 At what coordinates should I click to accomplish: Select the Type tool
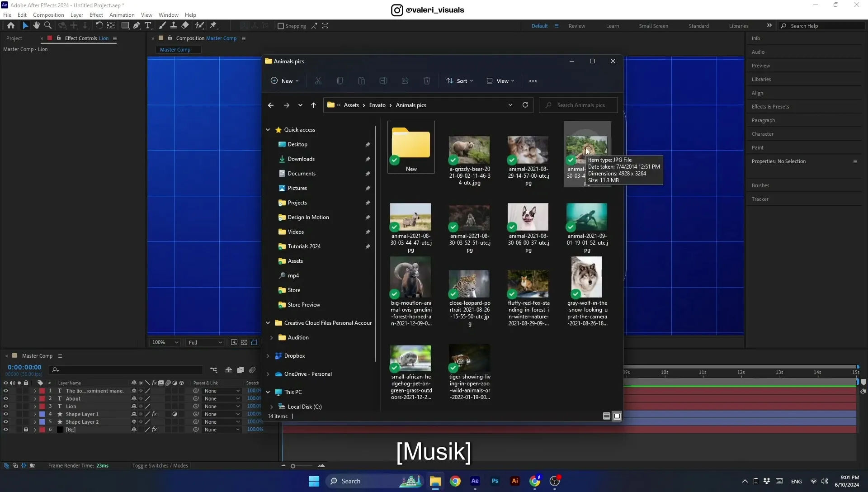pos(148,26)
